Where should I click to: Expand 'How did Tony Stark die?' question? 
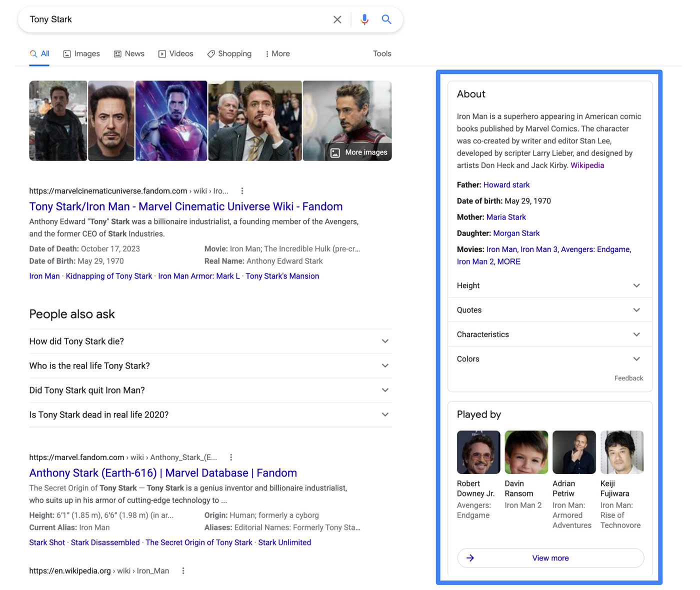tap(210, 341)
